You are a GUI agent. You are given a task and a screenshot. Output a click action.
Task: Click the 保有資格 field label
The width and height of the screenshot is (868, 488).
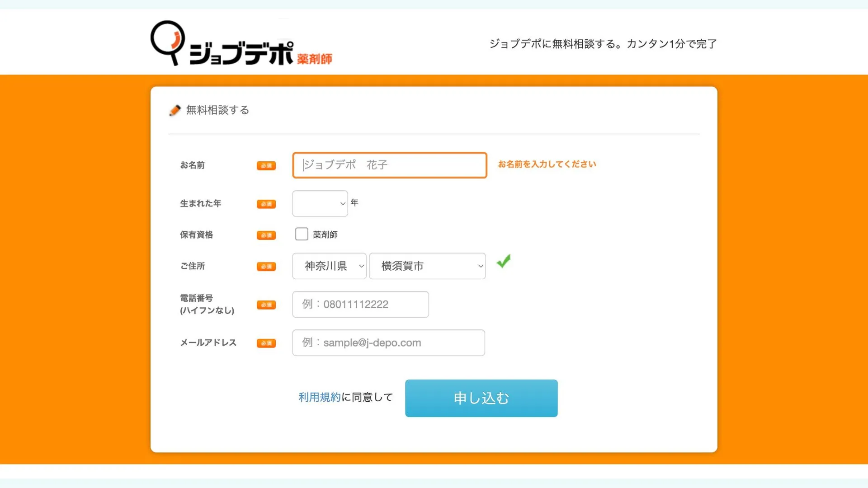pyautogui.click(x=197, y=235)
